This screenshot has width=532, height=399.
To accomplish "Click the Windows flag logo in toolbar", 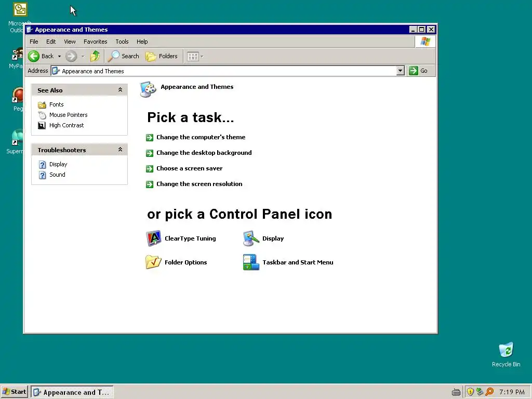I will (425, 42).
